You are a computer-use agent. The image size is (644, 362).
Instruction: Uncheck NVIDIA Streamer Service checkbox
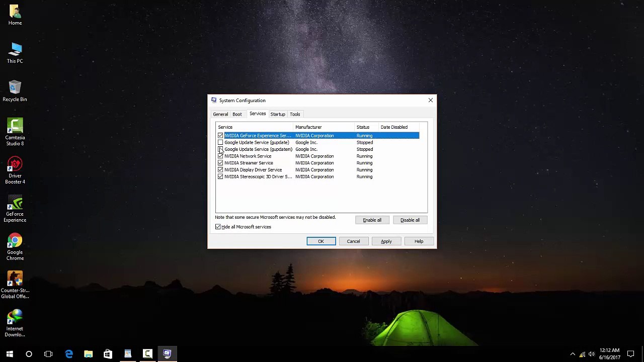pos(220,163)
